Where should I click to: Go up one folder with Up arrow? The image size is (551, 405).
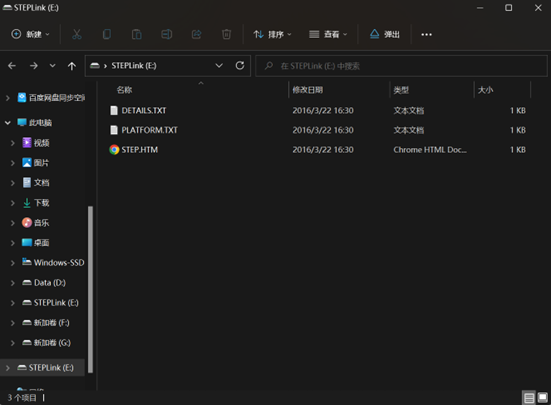72,66
